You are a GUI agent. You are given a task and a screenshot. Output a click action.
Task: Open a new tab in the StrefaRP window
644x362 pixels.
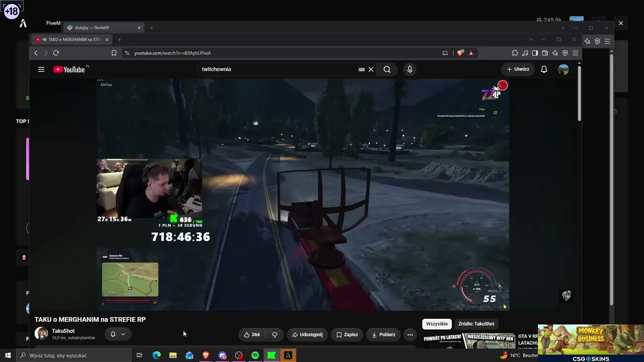pos(151,28)
